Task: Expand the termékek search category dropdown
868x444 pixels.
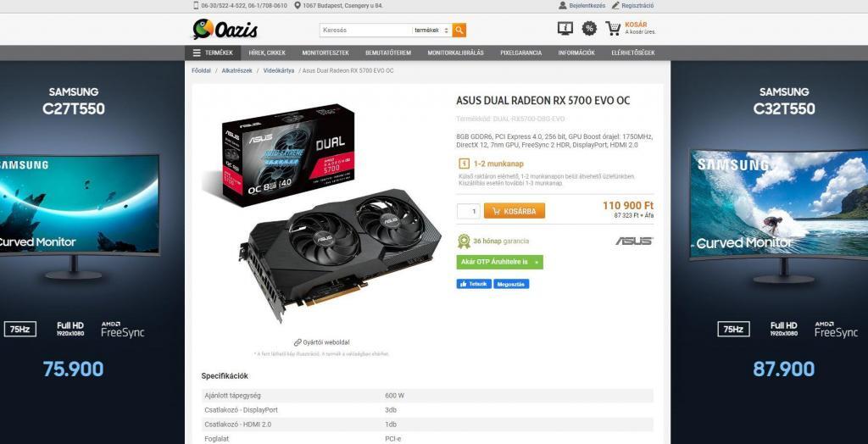Action: tap(431, 30)
